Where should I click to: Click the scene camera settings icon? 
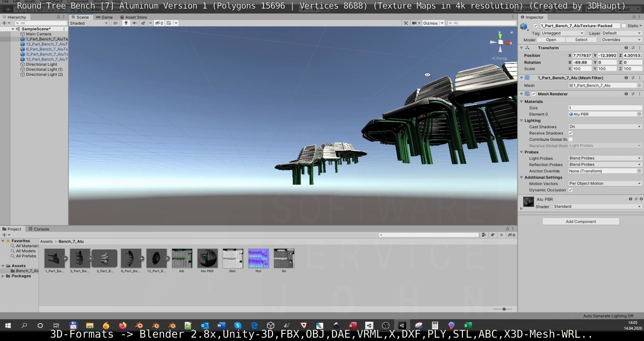tap(414, 23)
